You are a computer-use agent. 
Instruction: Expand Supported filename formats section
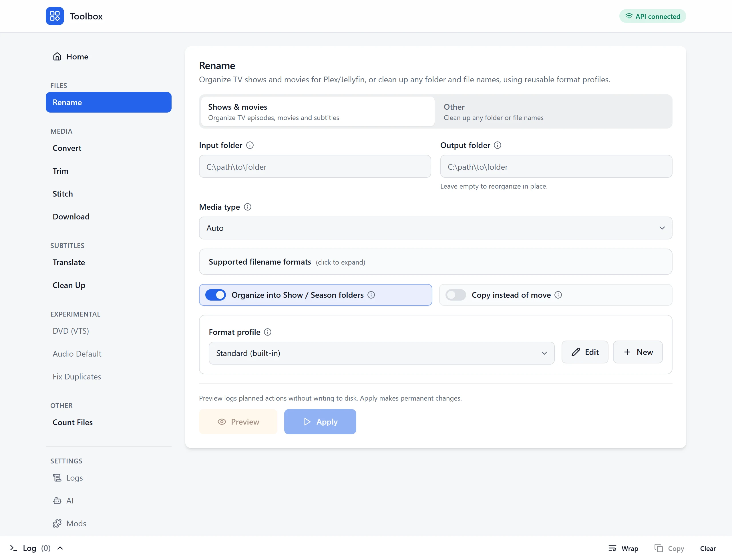(x=435, y=262)
